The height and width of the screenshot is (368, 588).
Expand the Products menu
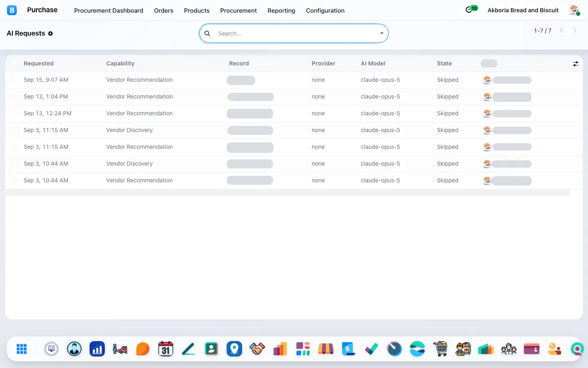[197, 11]
